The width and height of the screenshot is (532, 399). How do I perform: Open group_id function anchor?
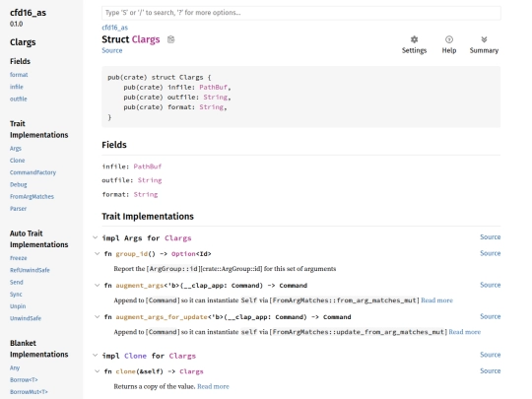(132, 254)
